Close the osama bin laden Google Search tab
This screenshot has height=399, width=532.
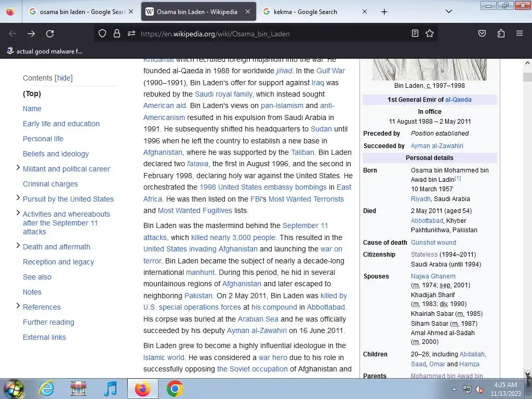(x=131, y=11)
